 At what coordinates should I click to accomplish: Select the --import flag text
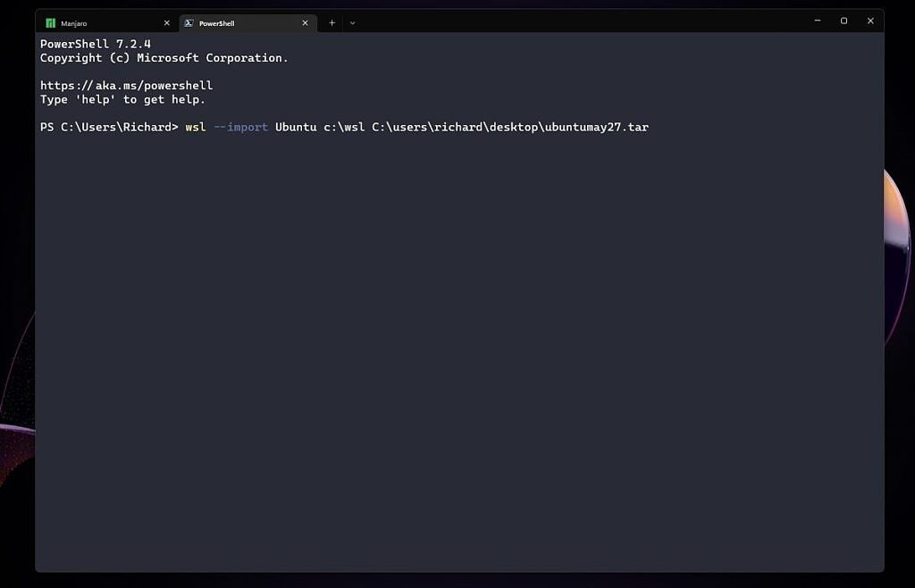(240, 127)
